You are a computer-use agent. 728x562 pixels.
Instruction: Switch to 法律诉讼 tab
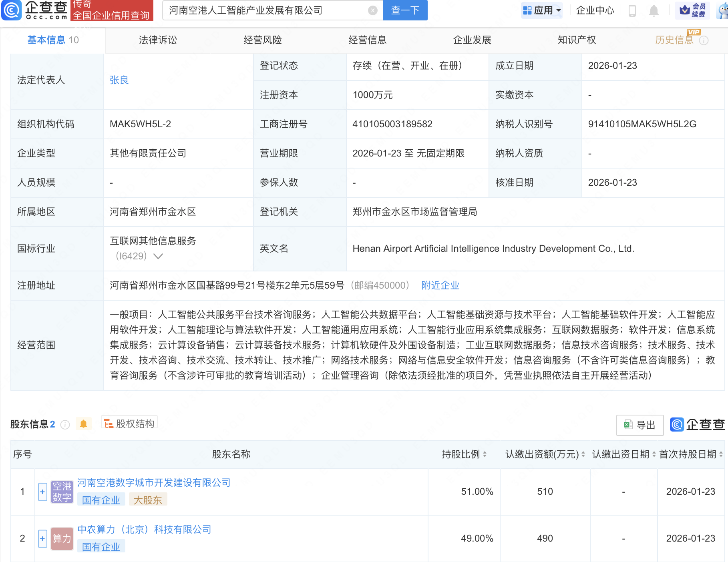pyautogui.click(x=158, y=40)
